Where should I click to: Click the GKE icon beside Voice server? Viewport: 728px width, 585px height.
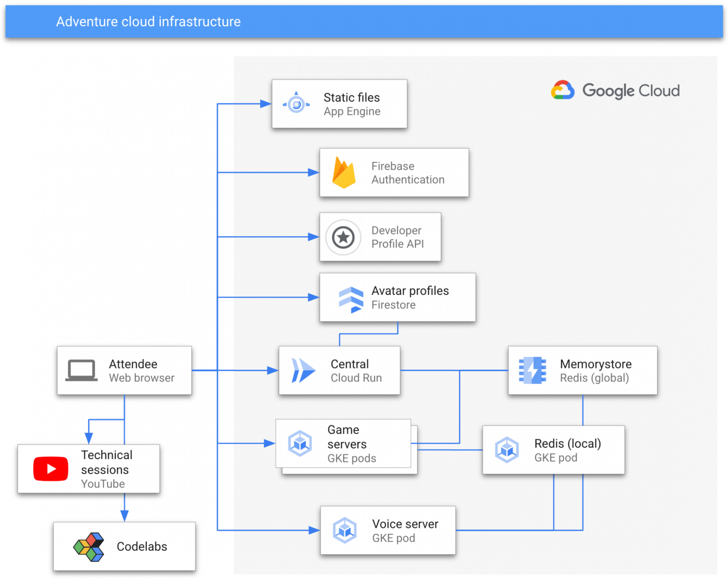(344, 530)
